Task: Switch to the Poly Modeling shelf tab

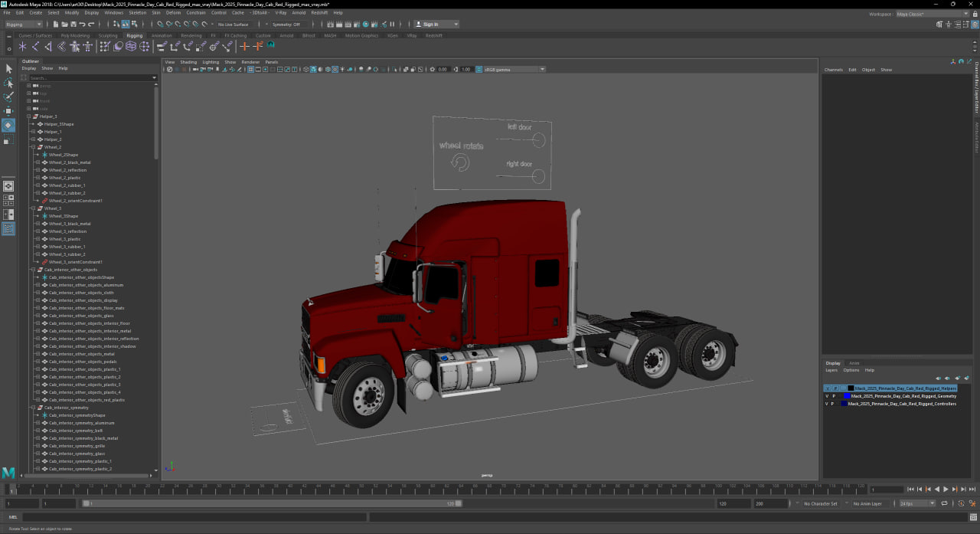Action: pos(75,35)
